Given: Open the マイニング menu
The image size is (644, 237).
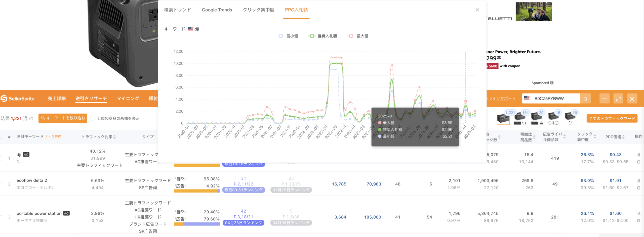Looking at the screenshot, I should [128, 99].
